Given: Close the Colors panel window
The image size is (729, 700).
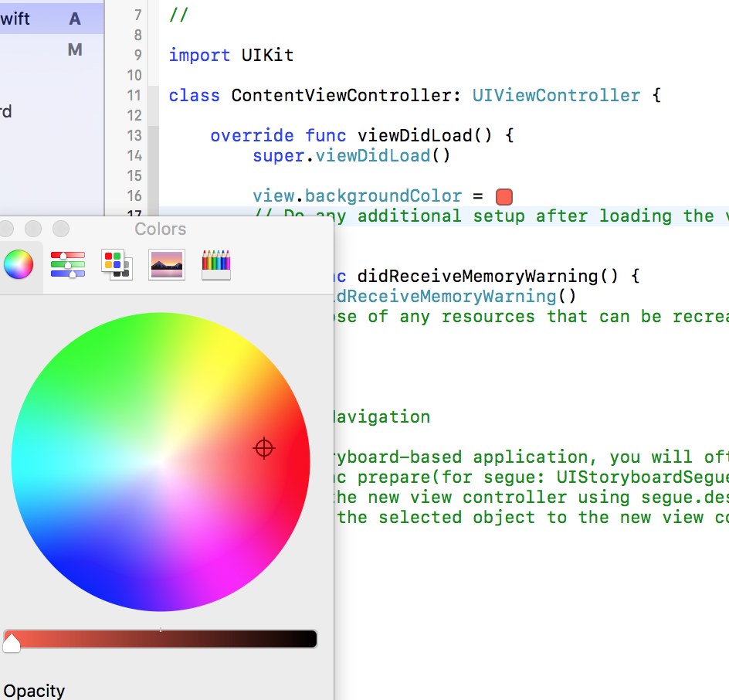Looking at the screenshot, I should pos(5,229).
